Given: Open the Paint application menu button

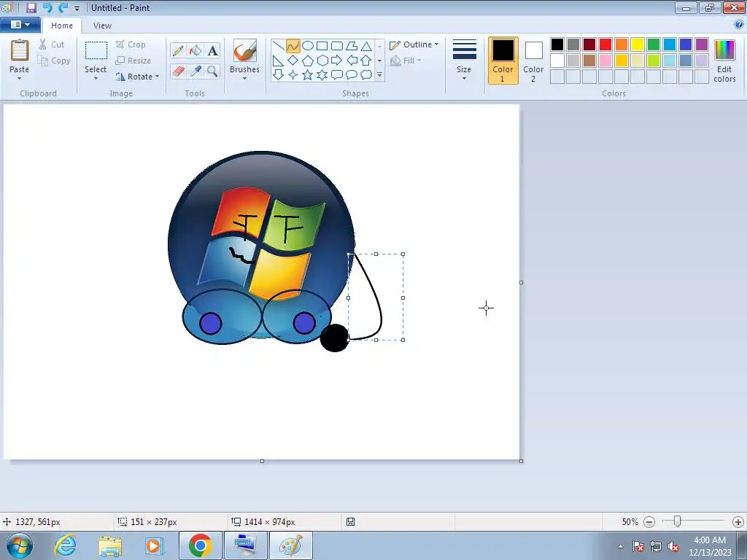Looking at the screenshot, I should click(x=20, y=25).
